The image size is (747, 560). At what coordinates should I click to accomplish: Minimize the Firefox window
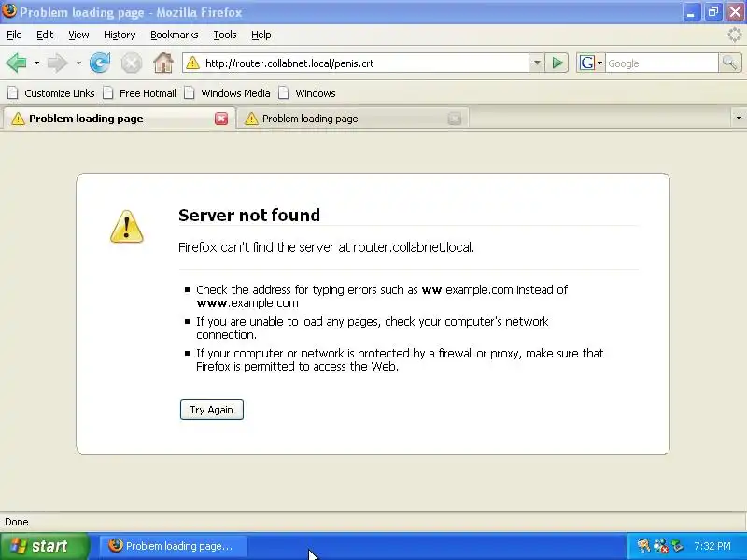(691, 12)
